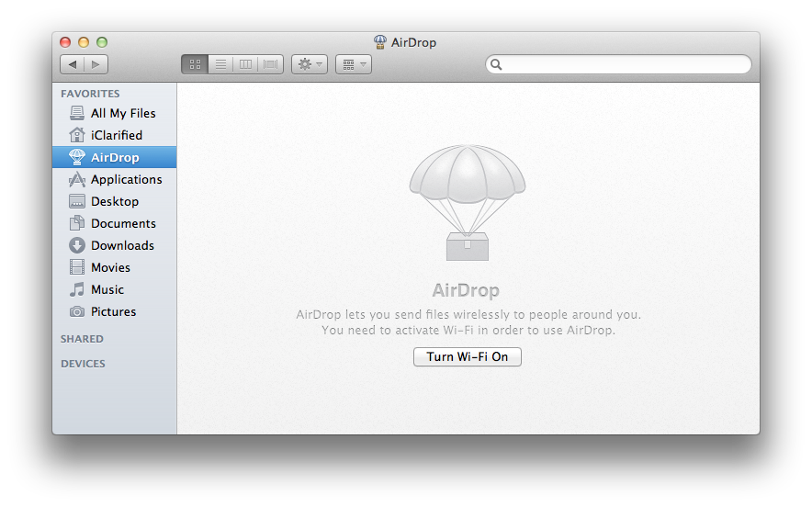Viewport: 812px width, 507px height.
Task: Switch to column view
Action: [x=245, y=64]
